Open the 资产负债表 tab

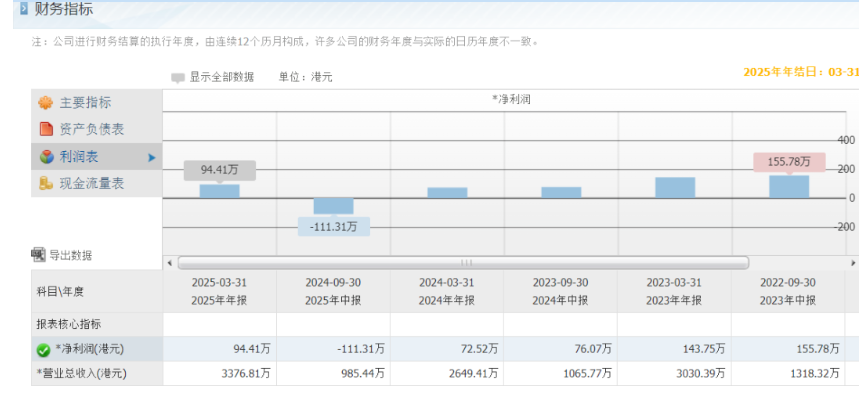point(96,129)
